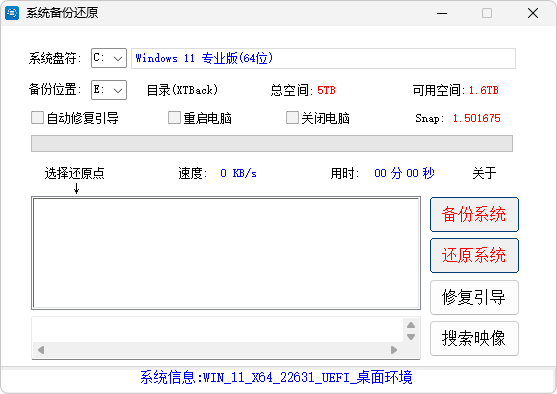Click the 系统备份还原 app icon in title bar
The height and width of the screenshot is (394, 557).
click(x=12, y=13)
